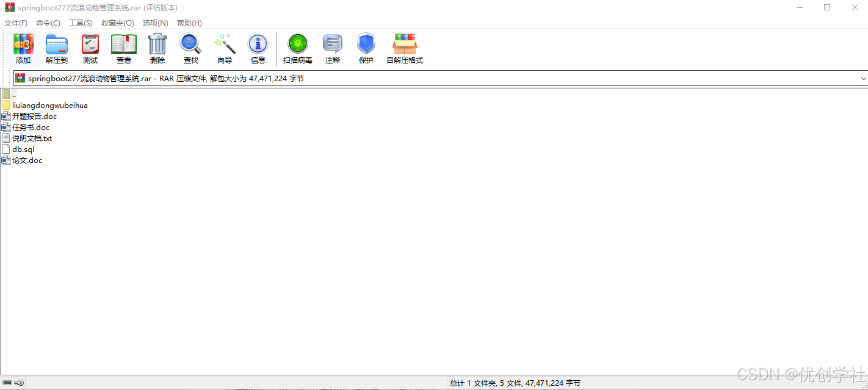Open the 命令(C) menu
This screenshot has width=868, height=390.
click(x=48, y=23)
